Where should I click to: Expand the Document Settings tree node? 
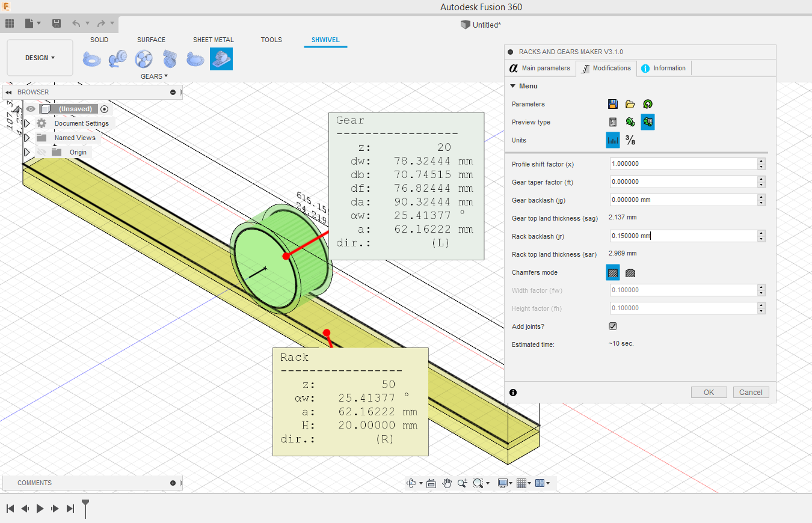pyautogui.click(x=27, y=123)
